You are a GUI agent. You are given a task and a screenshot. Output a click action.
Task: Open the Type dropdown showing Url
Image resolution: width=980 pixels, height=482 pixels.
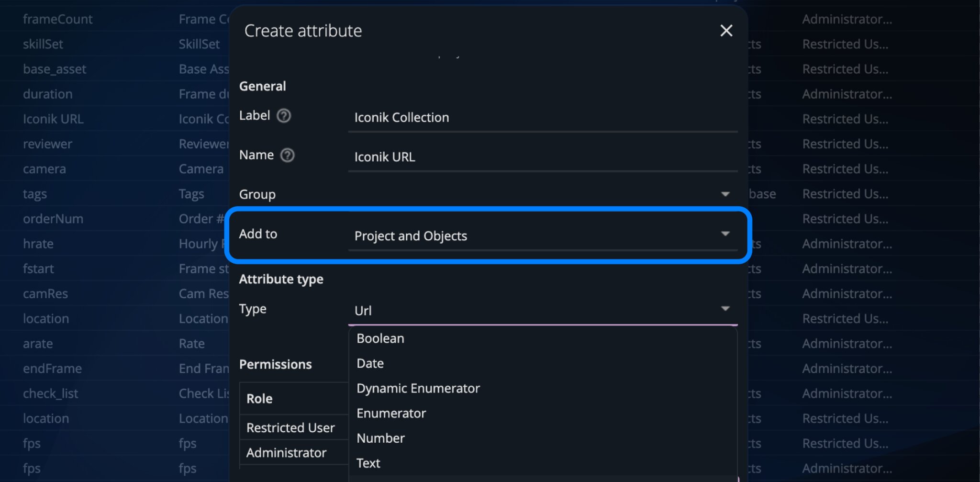pyautogui.click(x=543, y=311)
